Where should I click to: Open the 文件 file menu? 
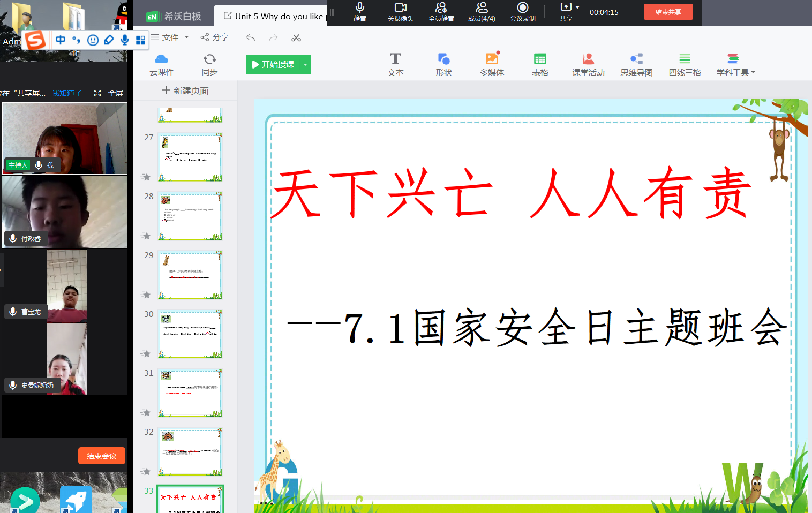click(170, 37)
